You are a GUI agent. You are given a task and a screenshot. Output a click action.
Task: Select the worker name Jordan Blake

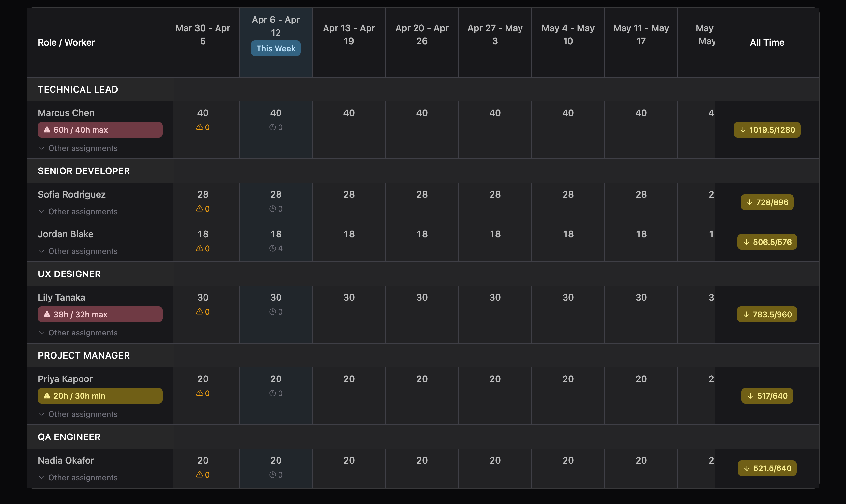(x=66, y=234)
